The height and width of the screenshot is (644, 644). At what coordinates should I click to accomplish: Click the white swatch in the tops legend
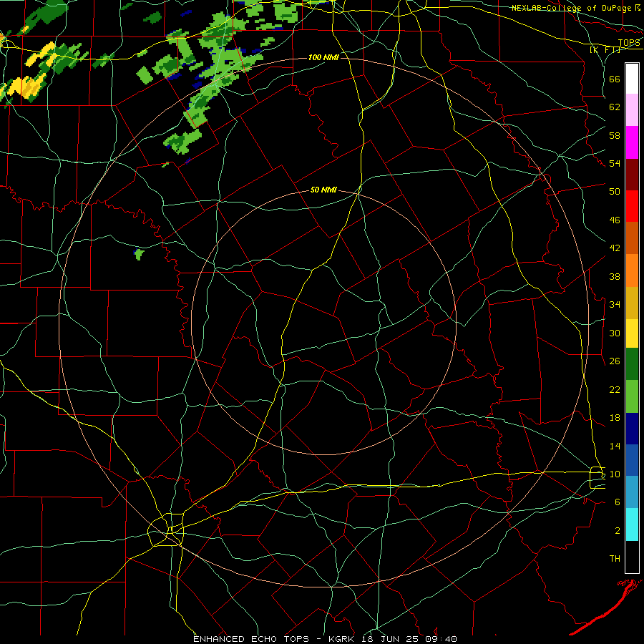(x=632, y=79)
